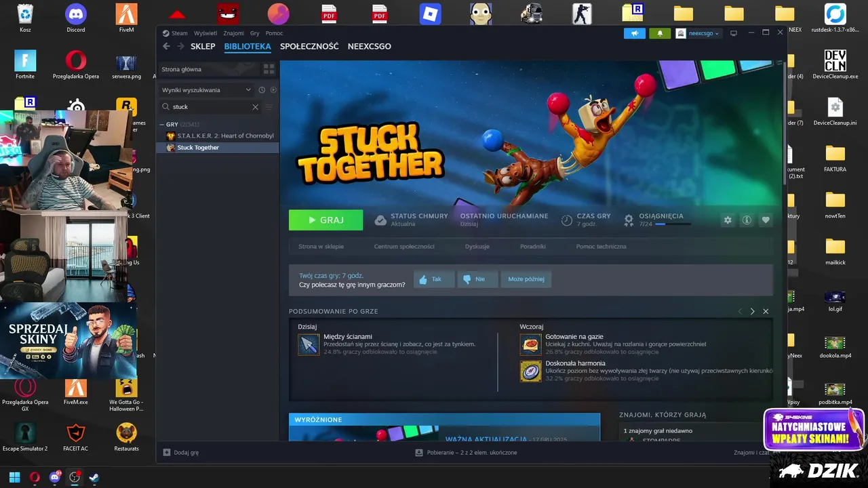Click the green GRAJ play button
868x488 pixels.
pos(325,220)
